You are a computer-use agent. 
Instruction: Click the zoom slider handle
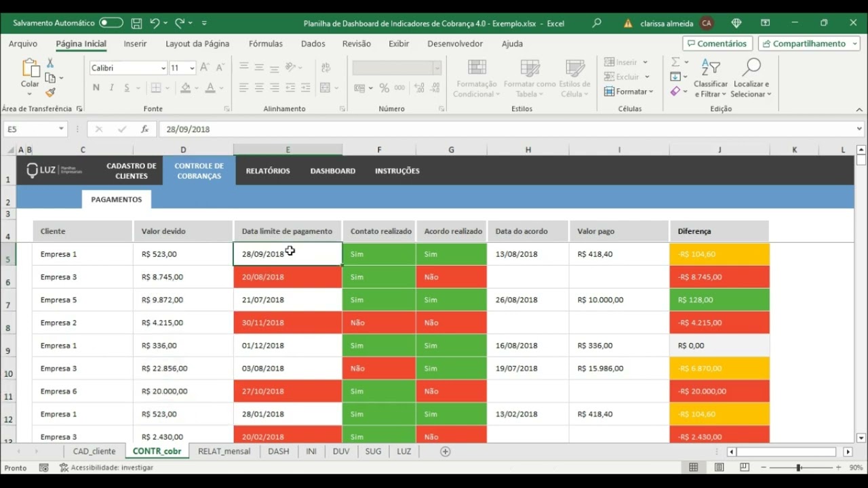click(x=799, y=468)
